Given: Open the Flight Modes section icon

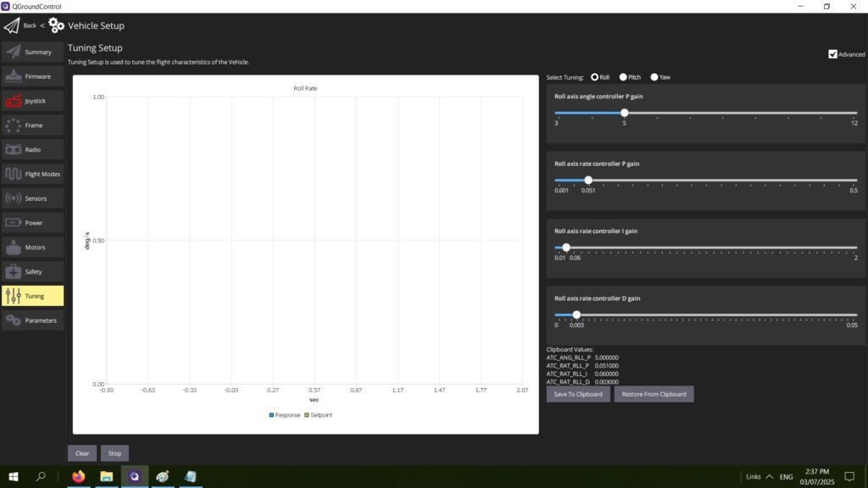Looking at the screenshot, I should (14, 174).
